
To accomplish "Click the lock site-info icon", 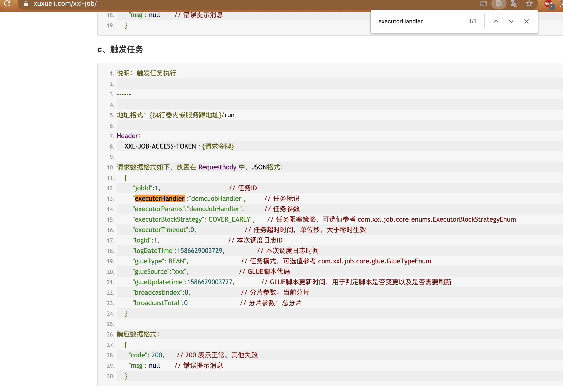I will pos(26,3).
